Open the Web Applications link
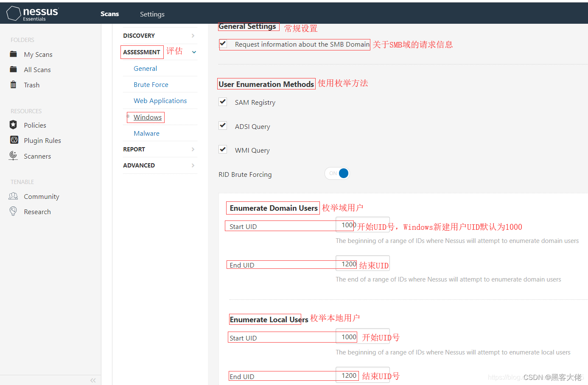 pos(160,100)
